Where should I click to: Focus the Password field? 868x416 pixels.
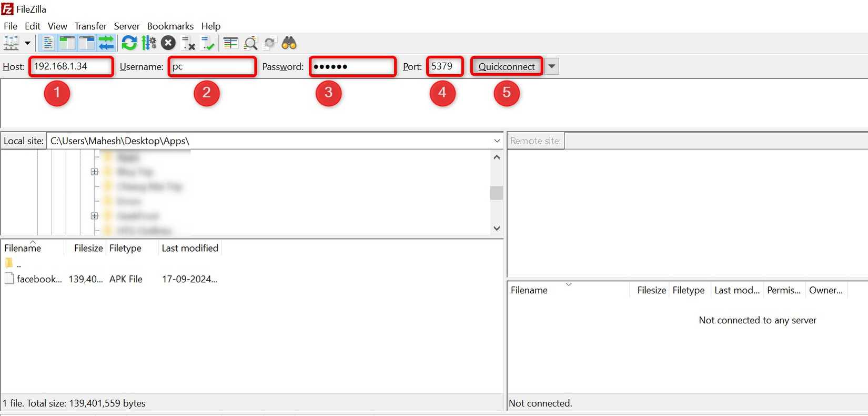pyautogui.click(x=352, y=66)
